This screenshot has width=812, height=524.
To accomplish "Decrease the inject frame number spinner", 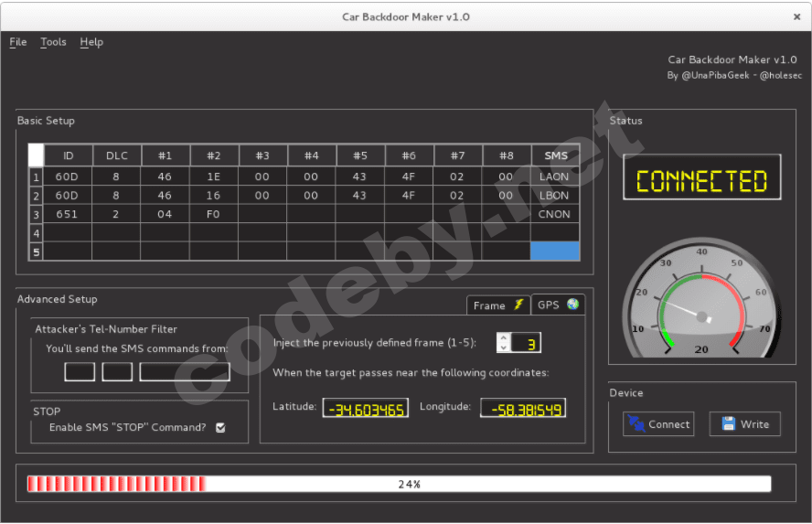I will coord(503,348).
